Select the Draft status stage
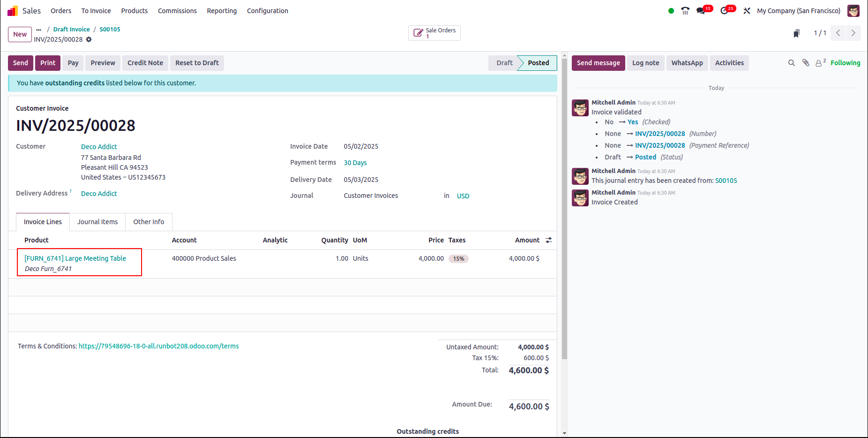The height and width of the screenshot is (438, 868). pos(504,63)
